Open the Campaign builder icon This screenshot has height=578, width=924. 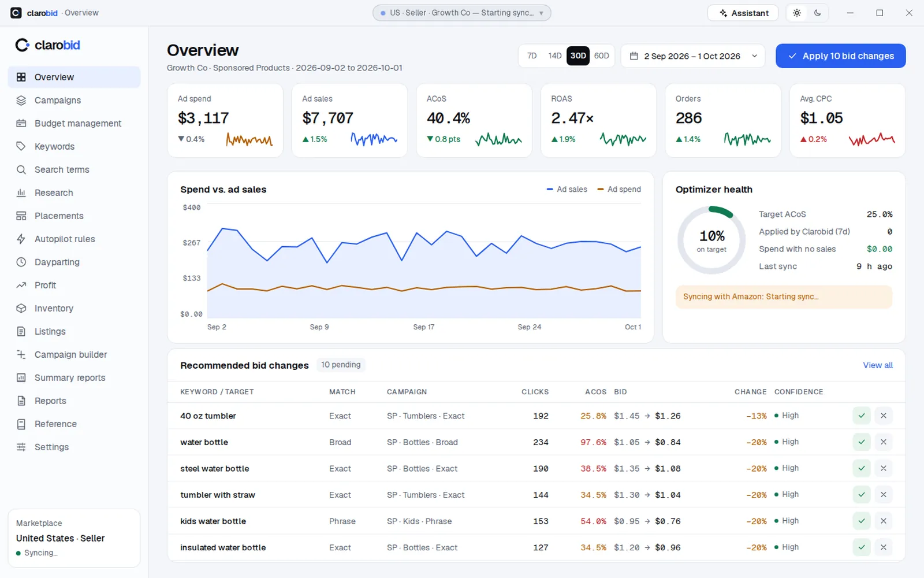[21, 354]
